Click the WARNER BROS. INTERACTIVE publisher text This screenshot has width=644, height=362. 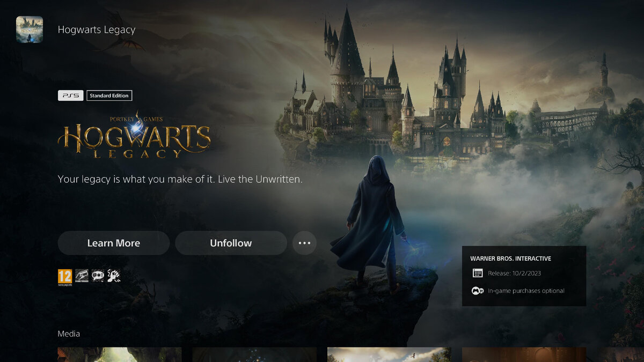pos(511,258)
